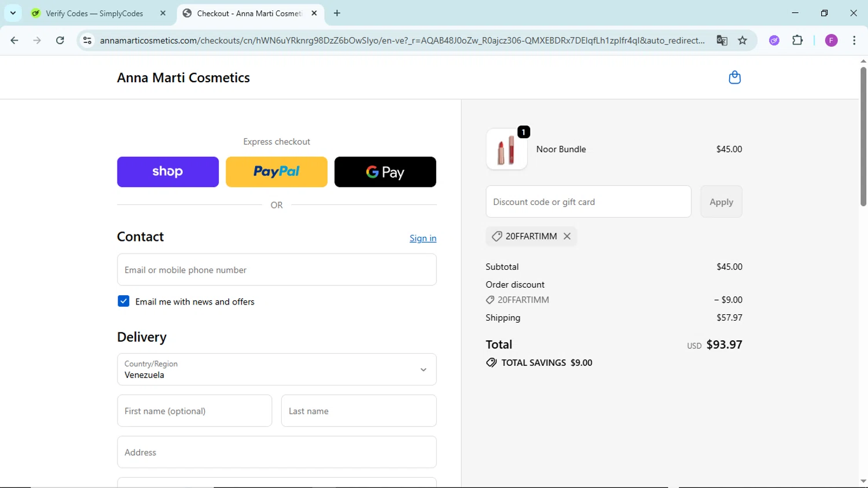Expand the Country/Region dropdown
Viewport: 868px width, 488px height.
[277, 369]
